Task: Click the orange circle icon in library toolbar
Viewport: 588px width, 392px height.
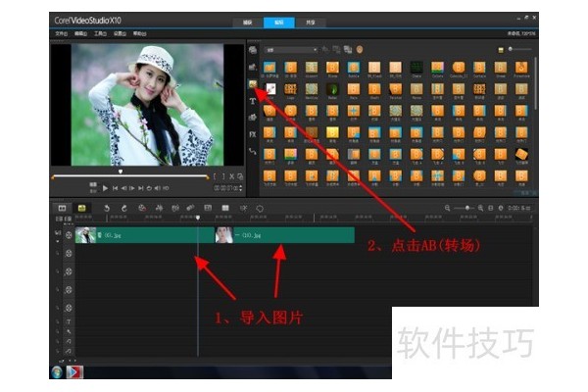Action: pyautogui.click(x=360, y=50)
